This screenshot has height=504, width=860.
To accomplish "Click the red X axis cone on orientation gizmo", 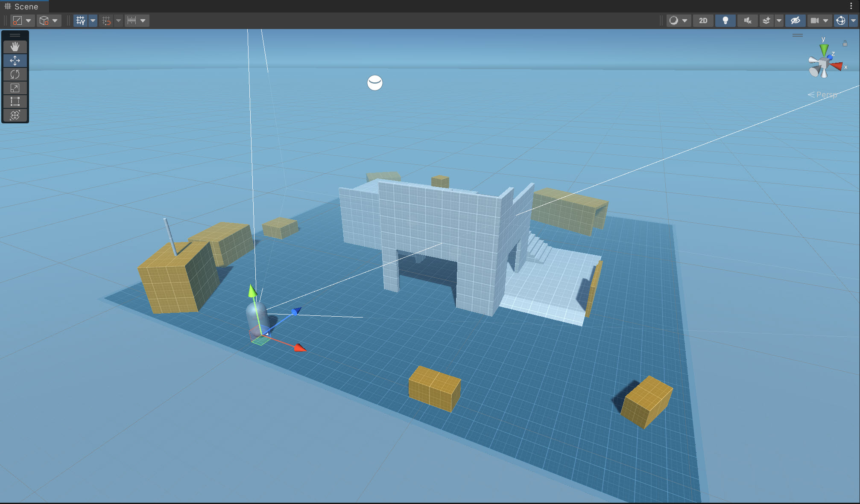I will pyautogui.click(x=837, y=66).
